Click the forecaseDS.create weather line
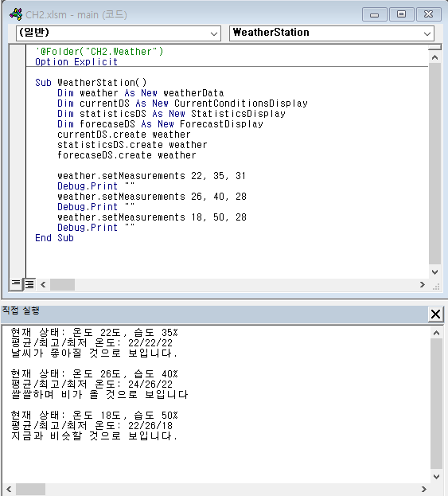The width and height of the screenshot is (448, 496). (127, 155)
